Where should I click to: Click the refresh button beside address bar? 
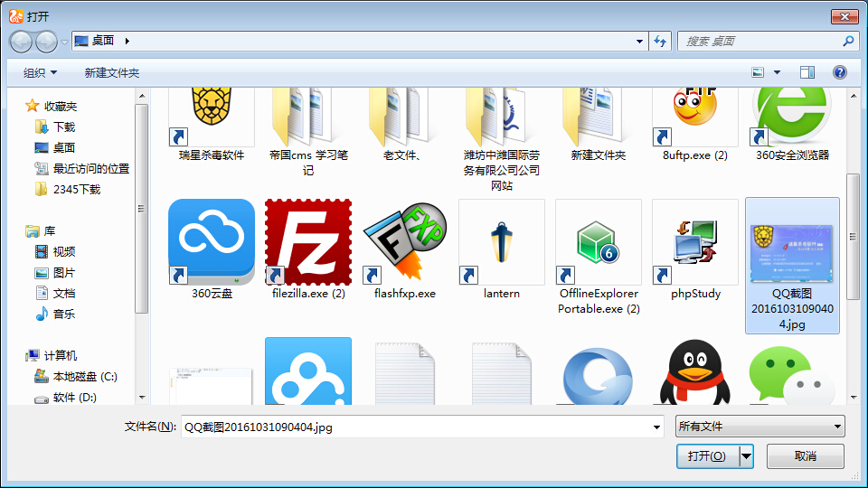click(660, 41)
